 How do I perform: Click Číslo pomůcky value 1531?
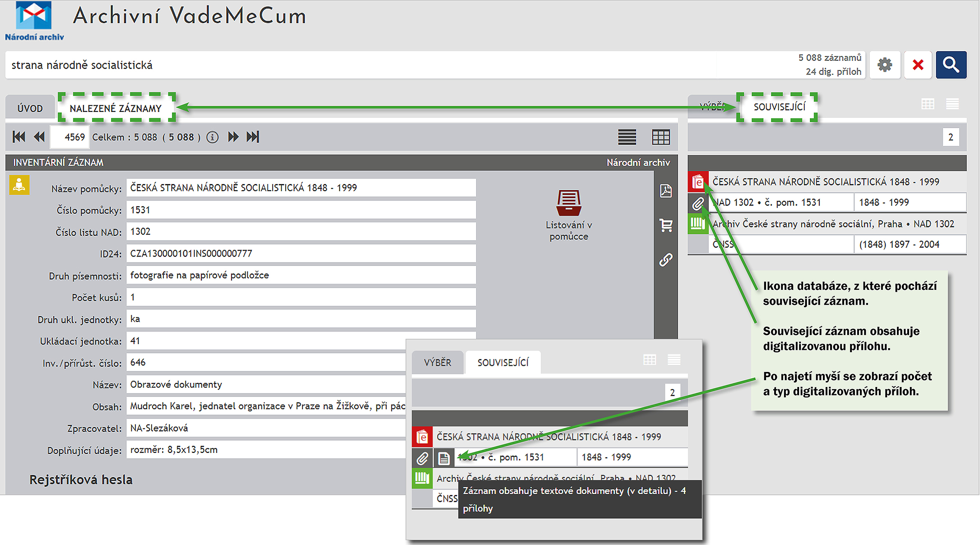(x=301, y=210)
